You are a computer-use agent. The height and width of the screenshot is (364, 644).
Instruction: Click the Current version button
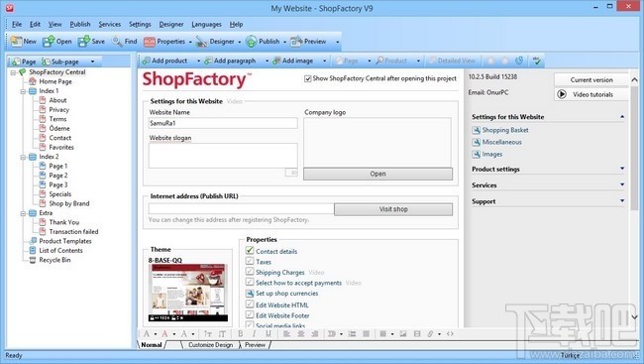tap(591, 79)
